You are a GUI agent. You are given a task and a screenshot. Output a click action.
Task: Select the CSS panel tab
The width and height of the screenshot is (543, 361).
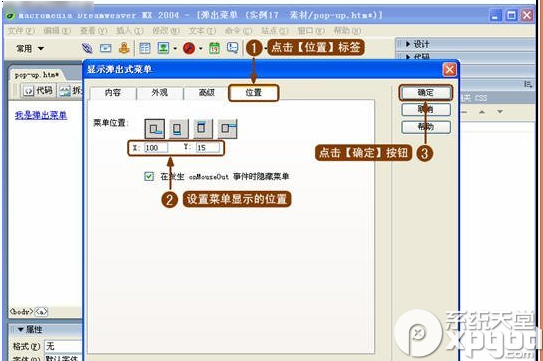pyautogui.click(x=481, y=98)
